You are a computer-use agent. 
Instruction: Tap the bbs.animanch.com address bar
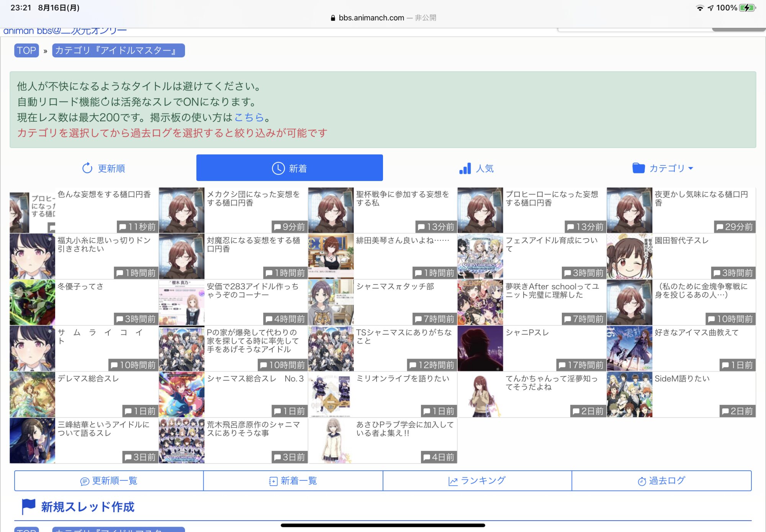(383, 18)
